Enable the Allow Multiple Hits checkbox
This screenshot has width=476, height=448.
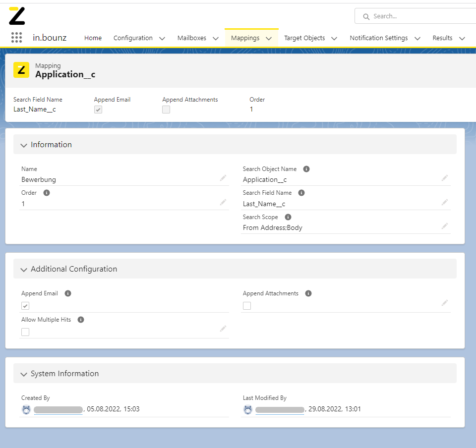pos(25,332)
